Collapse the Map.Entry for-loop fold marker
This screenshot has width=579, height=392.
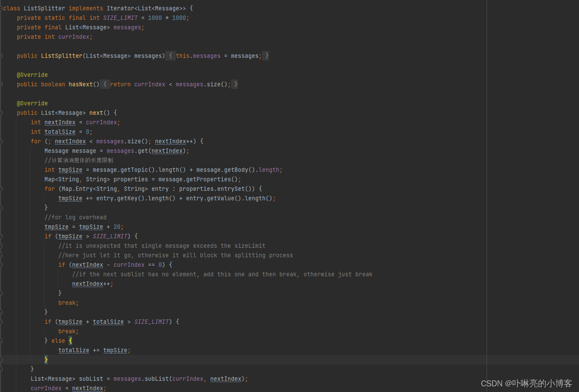click(1, 189)
